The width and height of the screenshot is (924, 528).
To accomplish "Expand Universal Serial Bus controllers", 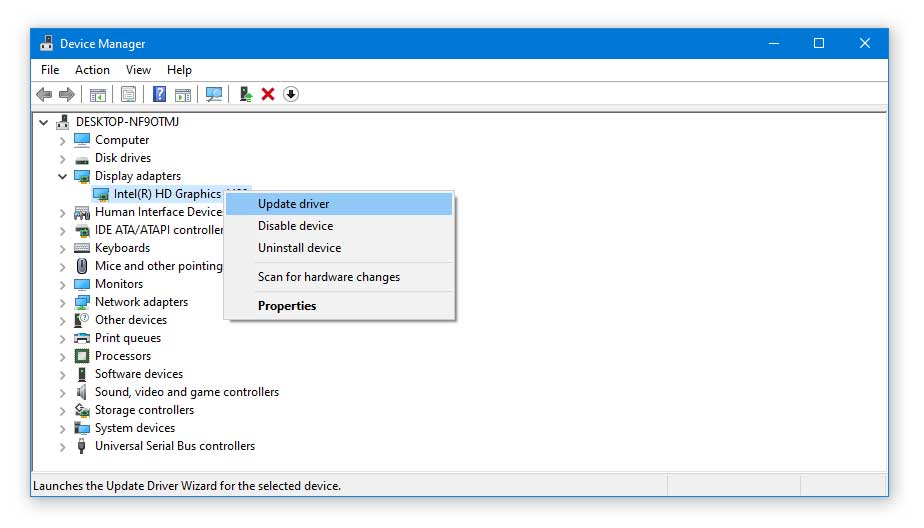I will pos(62,447).
